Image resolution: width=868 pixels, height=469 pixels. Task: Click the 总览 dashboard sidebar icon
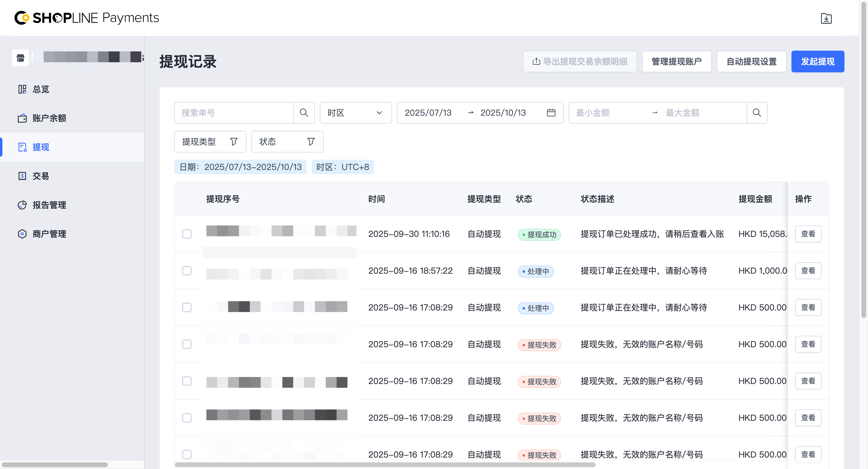pos(22,89)
